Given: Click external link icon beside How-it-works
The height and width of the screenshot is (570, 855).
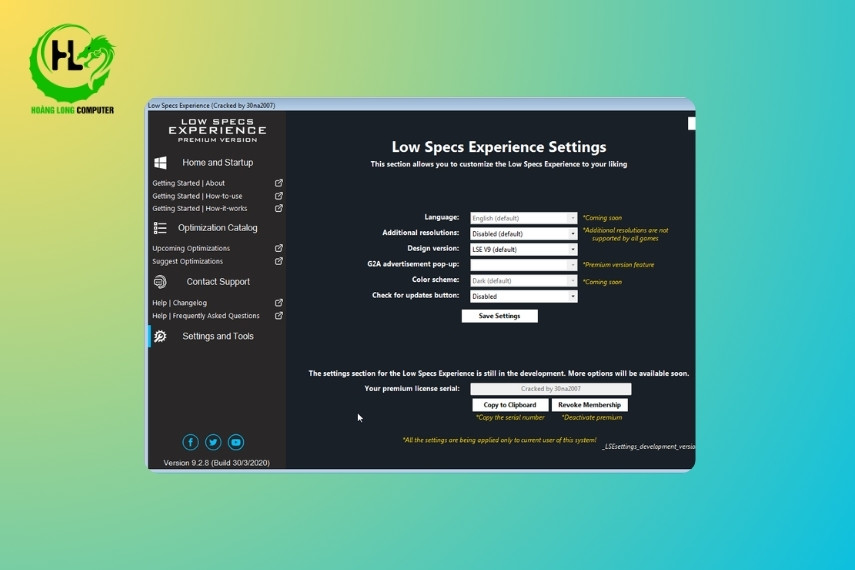Looking at the screenshot, I should pyautogui.click(x=279, y=208).
